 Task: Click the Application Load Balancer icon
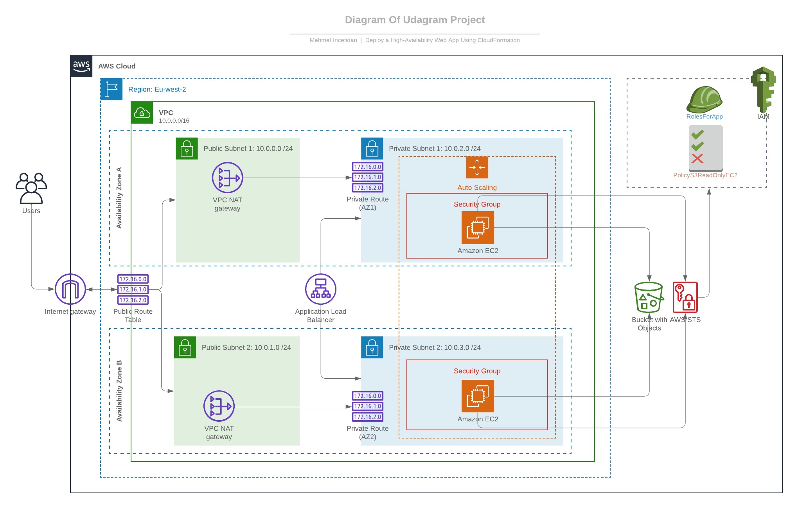[321, 289]
